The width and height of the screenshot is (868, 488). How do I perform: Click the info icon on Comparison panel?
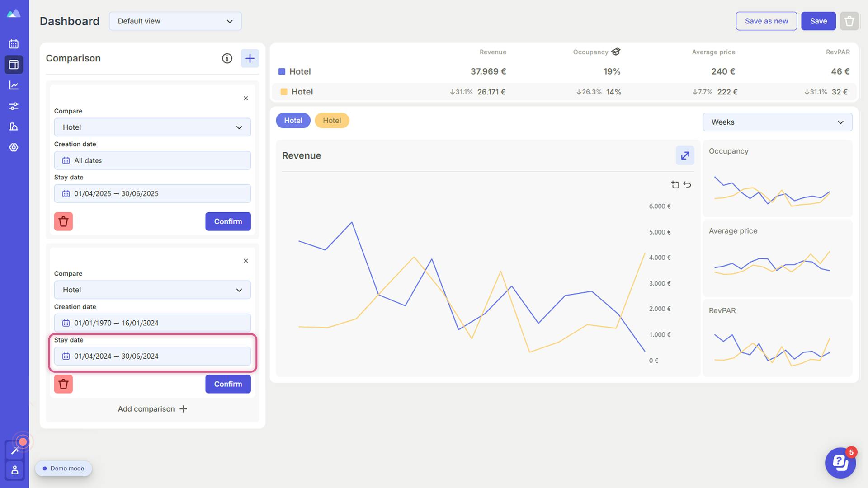[226, 58]
